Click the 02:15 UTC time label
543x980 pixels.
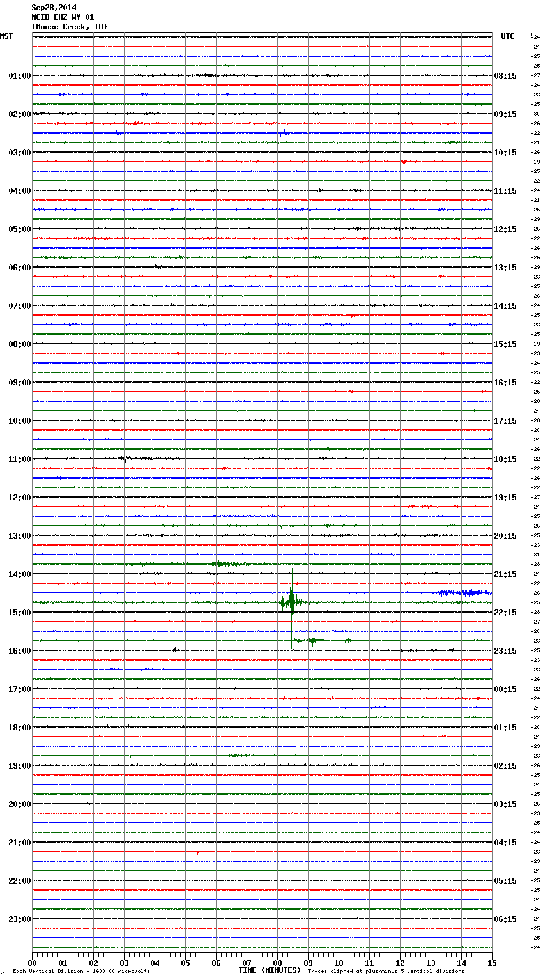[505, 766]
